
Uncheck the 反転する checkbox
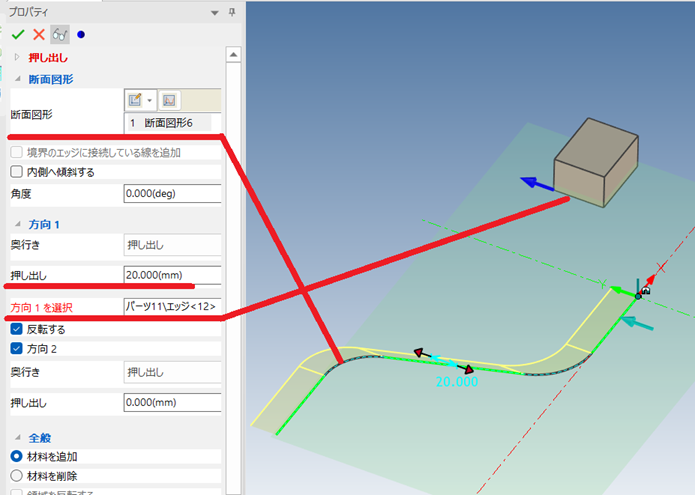17,329
